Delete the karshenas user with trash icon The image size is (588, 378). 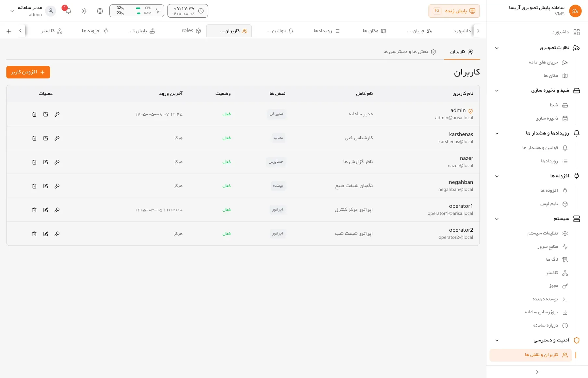click(x=34, y=138)
